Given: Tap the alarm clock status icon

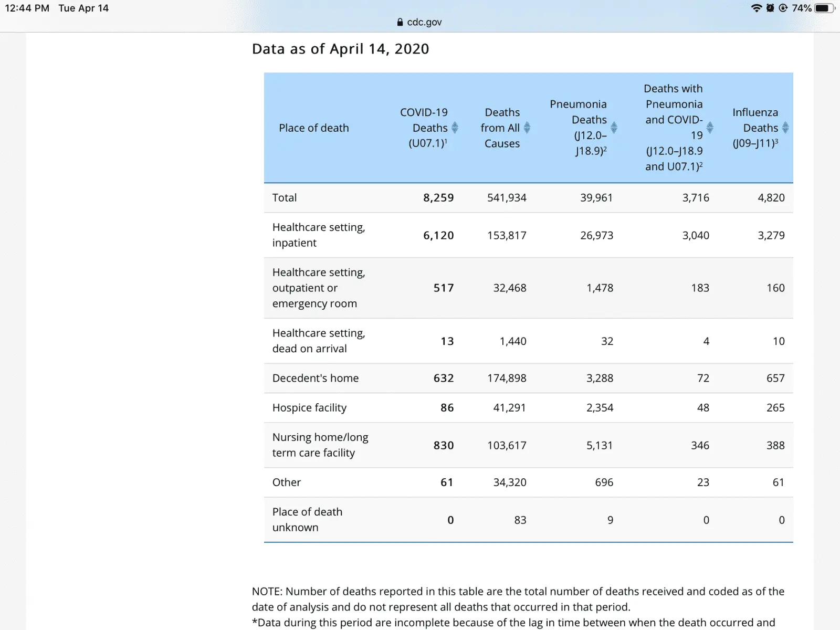Looking at the screenshot, I should pyautogui.click(x=770, y=8).
